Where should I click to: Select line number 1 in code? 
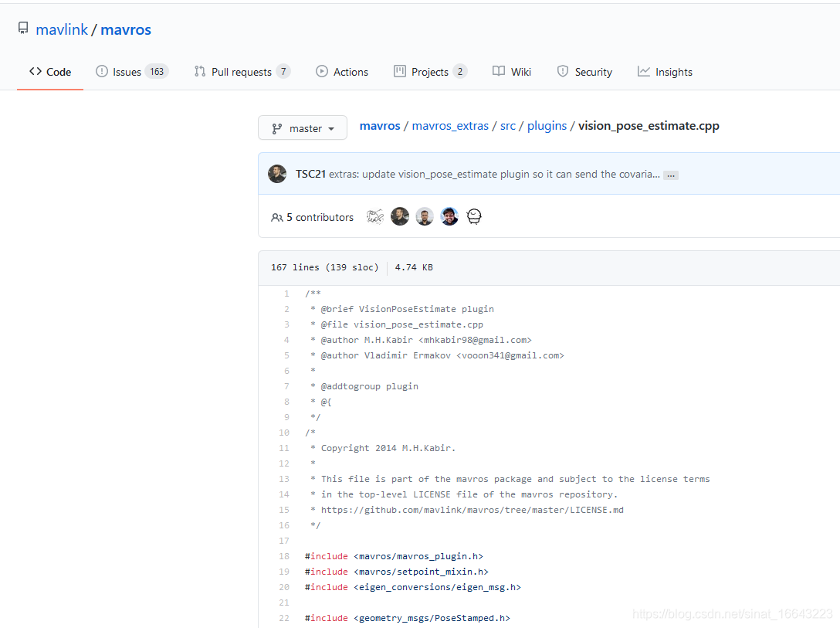(286, 294)
